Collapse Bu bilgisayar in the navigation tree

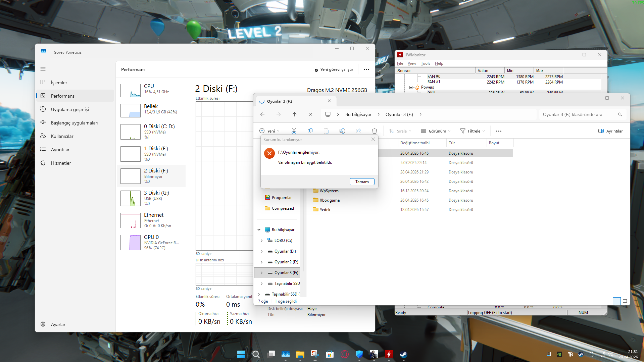tap(259, 229)
